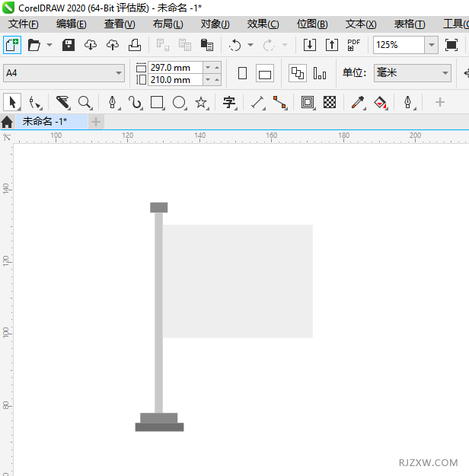Decrease page width with down stepper
The height and width of the screenshot is (476, 469).
[x=208, y=67]
